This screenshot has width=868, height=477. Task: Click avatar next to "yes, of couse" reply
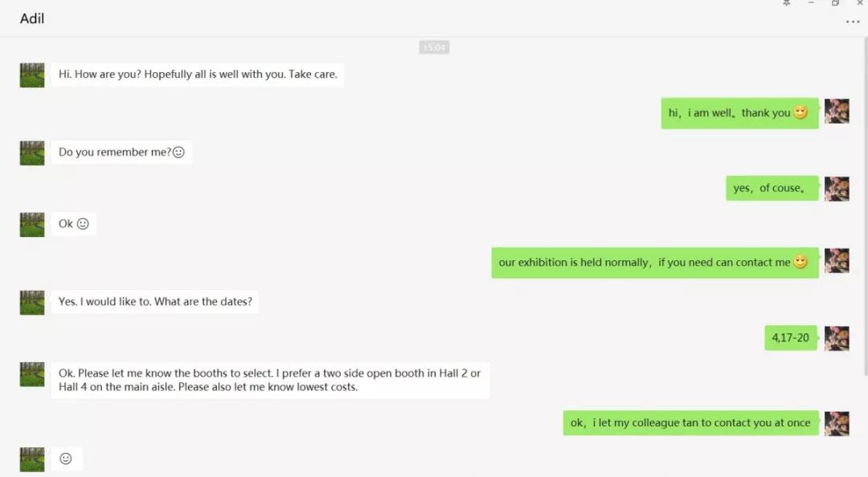tap(837, 189)
